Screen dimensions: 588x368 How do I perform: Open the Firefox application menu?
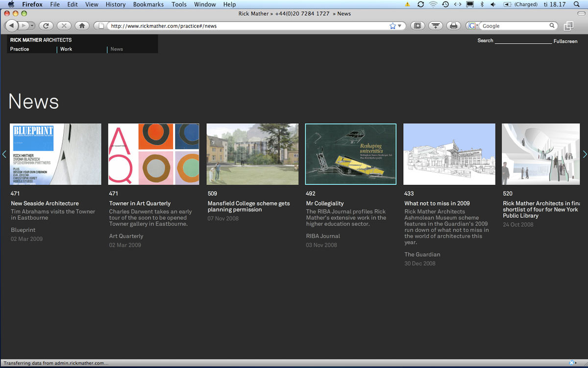coord(32,4)
